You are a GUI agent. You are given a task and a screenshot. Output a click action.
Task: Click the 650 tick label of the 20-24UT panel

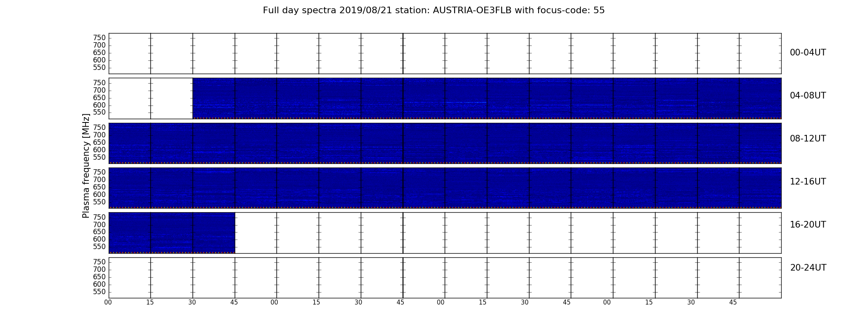[99, 277]
